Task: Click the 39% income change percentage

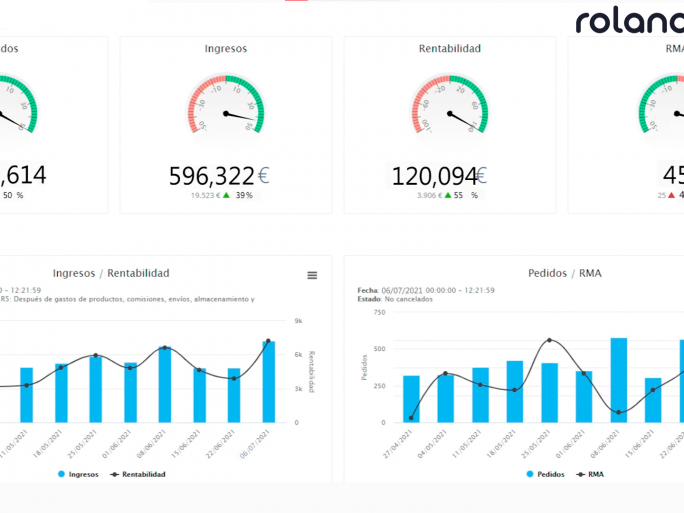Action: pyautogui.click(x=244, y=195)
